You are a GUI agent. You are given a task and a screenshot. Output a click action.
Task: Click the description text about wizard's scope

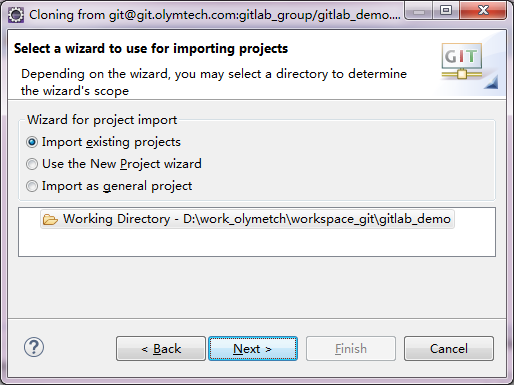click(x=214, y=82)
